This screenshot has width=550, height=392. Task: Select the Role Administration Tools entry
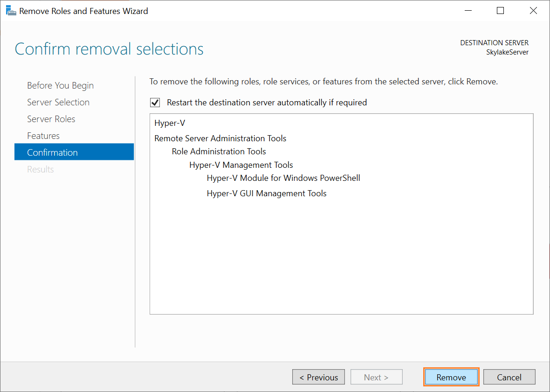coord(219,151)
